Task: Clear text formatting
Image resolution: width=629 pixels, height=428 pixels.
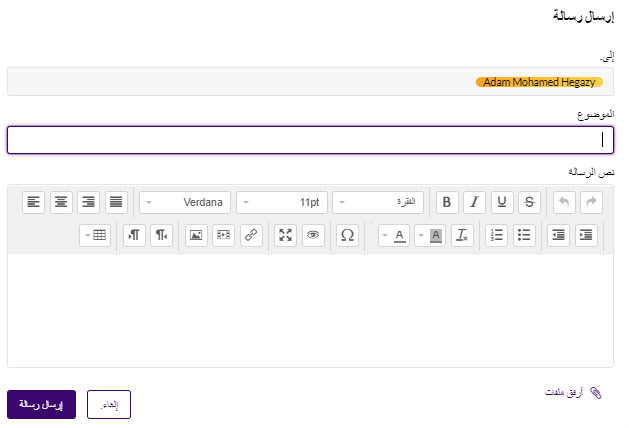Action: coord(462,235)
